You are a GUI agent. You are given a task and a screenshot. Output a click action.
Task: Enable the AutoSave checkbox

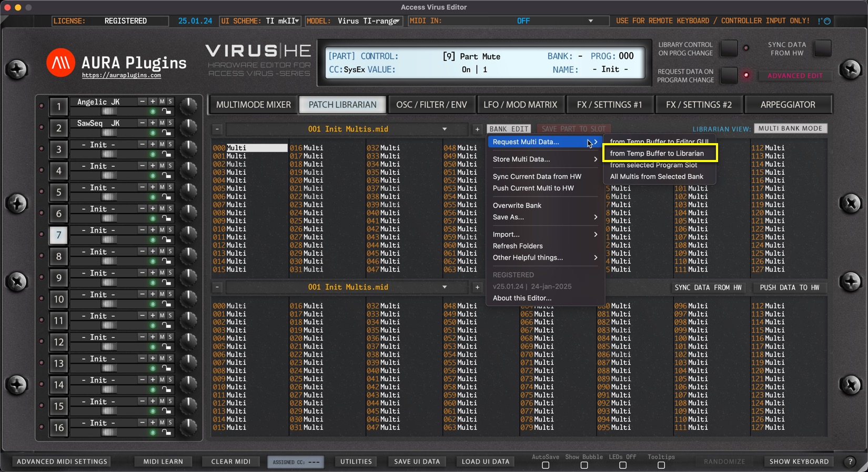(546, 465)
